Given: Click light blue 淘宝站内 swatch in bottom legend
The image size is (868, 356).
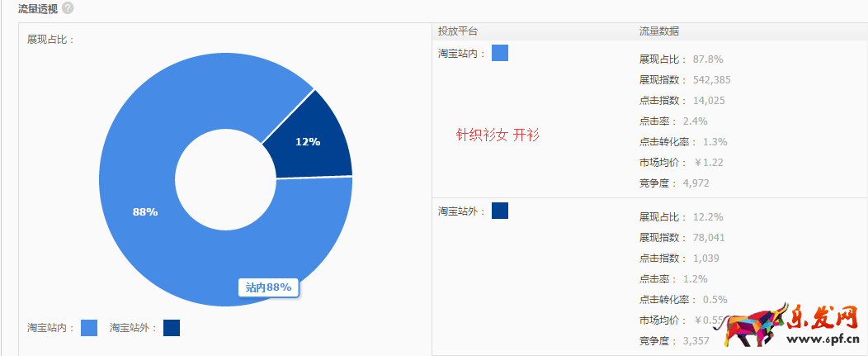Looking at the screenshot, I should (89, 328).
